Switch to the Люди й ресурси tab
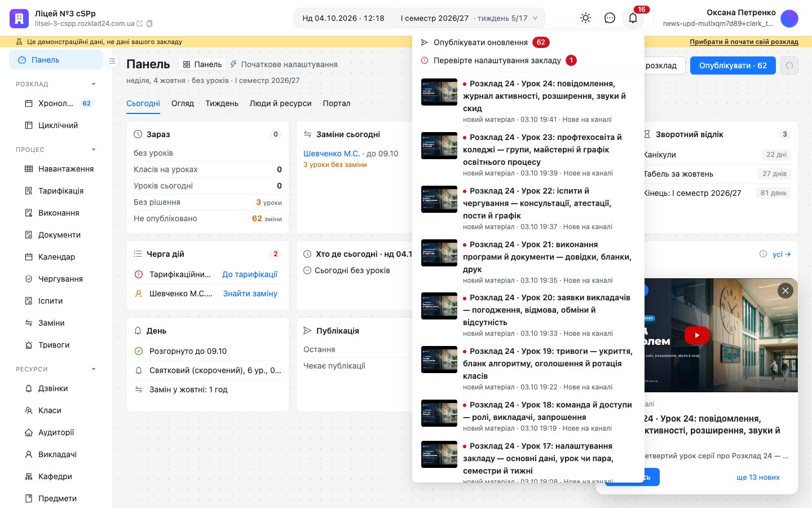This screenshot has width=812, height=508. (280, 103)
